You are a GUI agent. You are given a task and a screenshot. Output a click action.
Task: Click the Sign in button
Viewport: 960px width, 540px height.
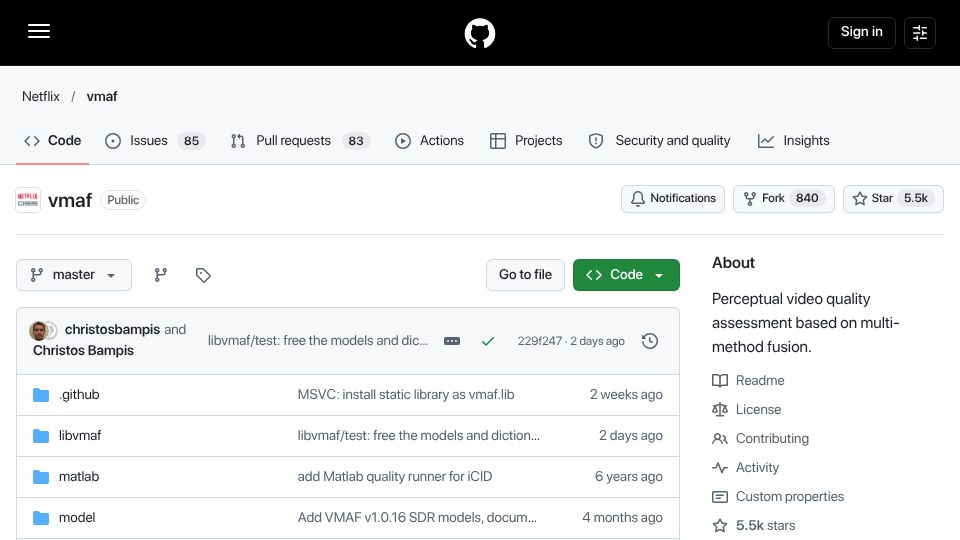pyautogui.click(x=861, y=32)
